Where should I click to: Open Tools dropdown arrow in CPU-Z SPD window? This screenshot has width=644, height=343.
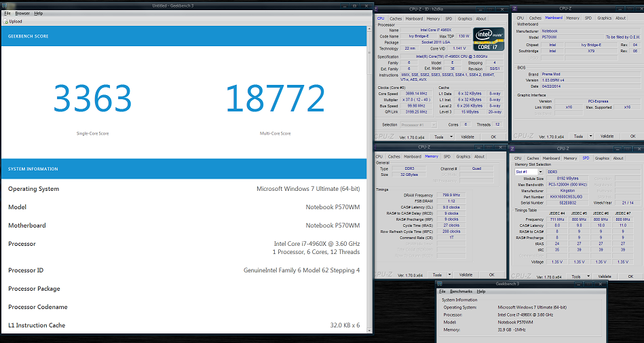[588, 276]
